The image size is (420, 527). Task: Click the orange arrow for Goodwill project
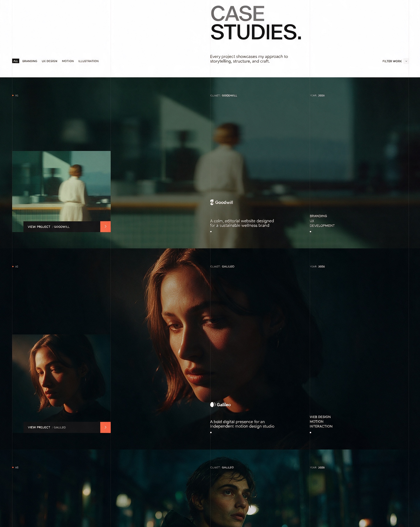(105, 227)
